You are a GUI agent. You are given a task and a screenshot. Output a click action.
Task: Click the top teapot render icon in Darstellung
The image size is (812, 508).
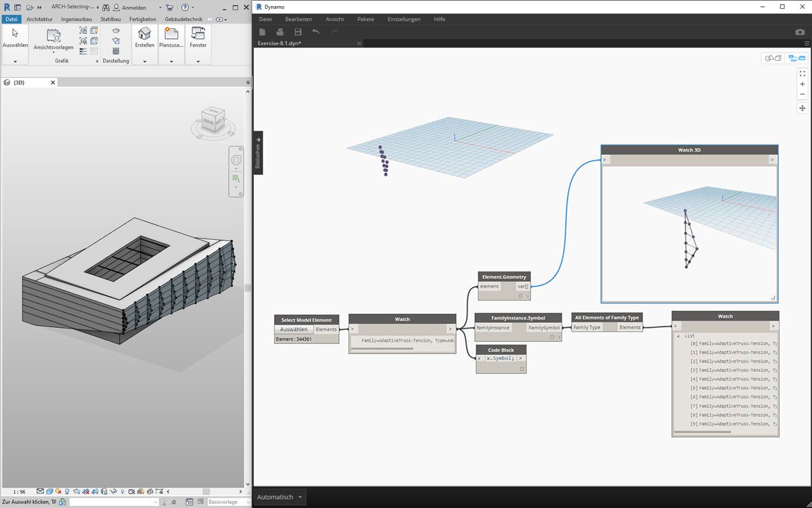tap(116, 30)
